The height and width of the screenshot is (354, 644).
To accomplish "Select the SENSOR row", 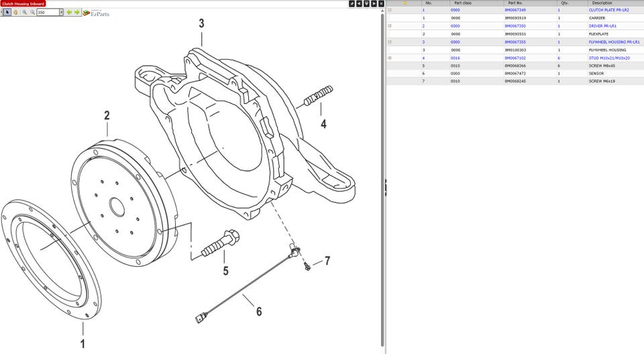I will [515, 74].
